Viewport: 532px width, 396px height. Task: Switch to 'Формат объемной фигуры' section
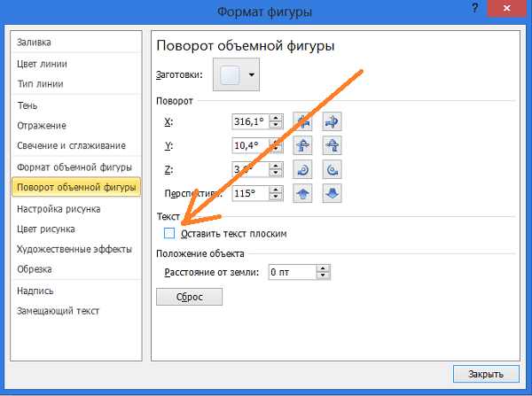(74, 167)
